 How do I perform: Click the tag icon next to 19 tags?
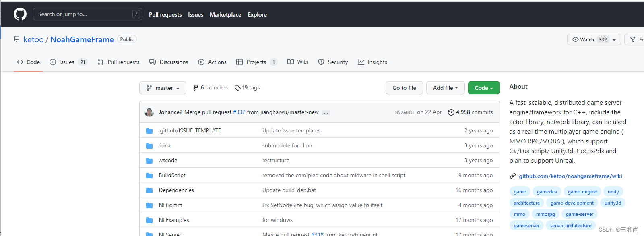tap(237, 88)
